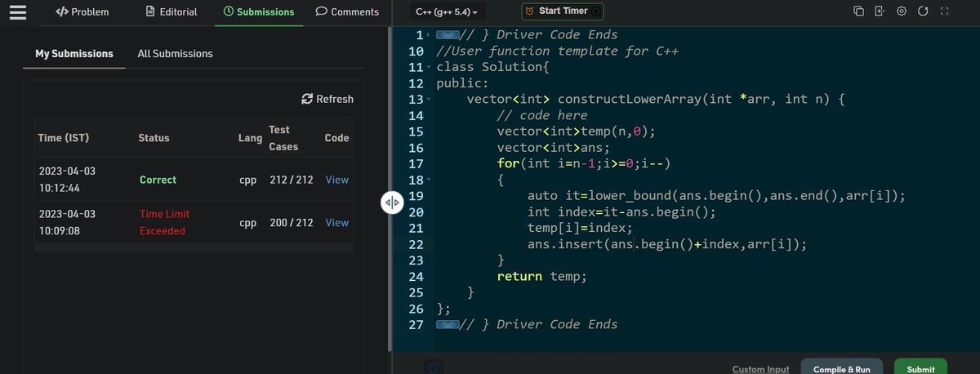This screenshot has height=374, width=980.
Task: Collapse constructLowerArray function at line 13
Action: click(429, 99)
